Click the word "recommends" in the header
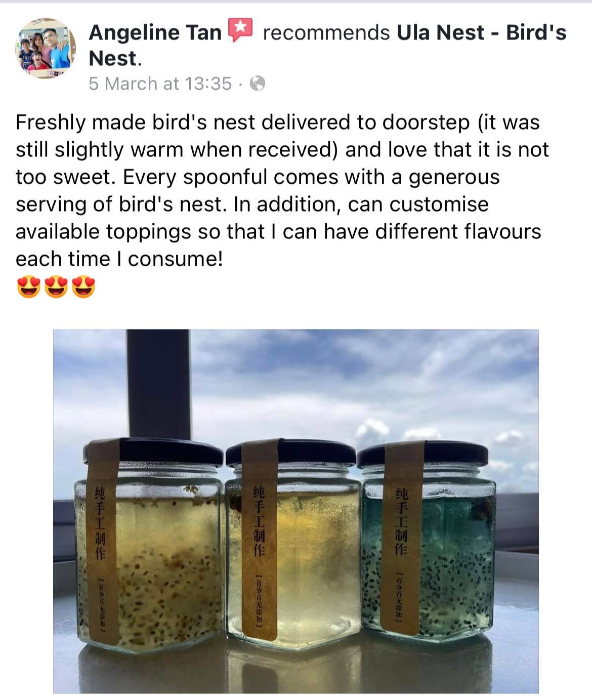The height and width of the screenshot is (700, 592). [326, 33]
